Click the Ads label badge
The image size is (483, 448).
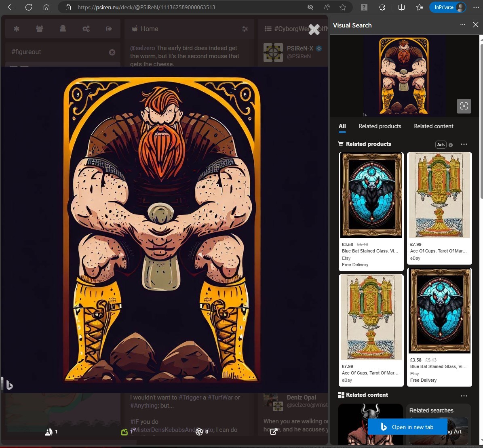(441, 145)
